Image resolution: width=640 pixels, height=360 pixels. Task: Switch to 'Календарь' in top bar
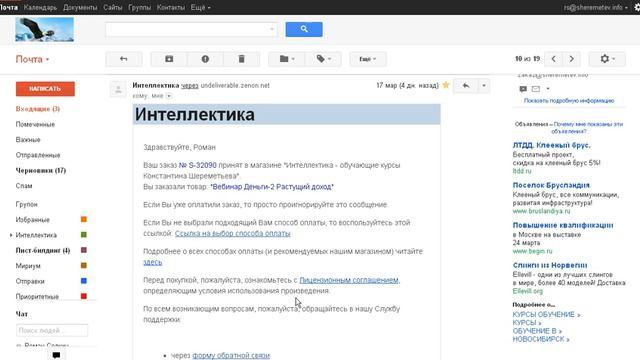click(x=40, y=7)
